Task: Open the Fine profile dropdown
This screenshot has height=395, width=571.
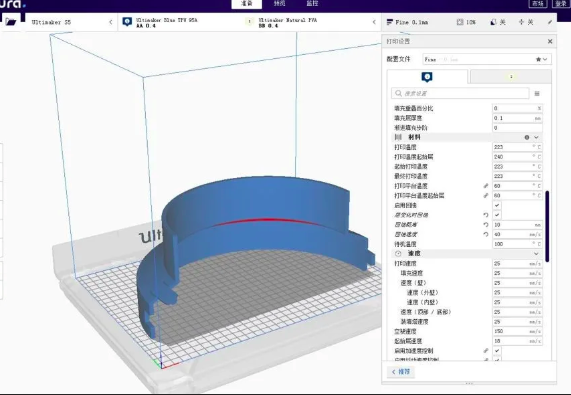Action: (487, 59)
